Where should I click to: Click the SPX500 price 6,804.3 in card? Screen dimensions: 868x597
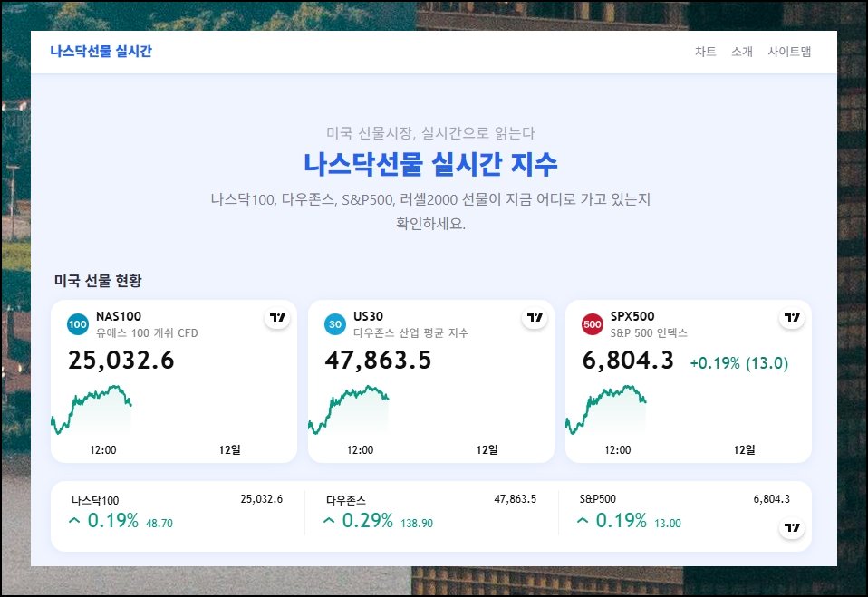coord(628,361)
